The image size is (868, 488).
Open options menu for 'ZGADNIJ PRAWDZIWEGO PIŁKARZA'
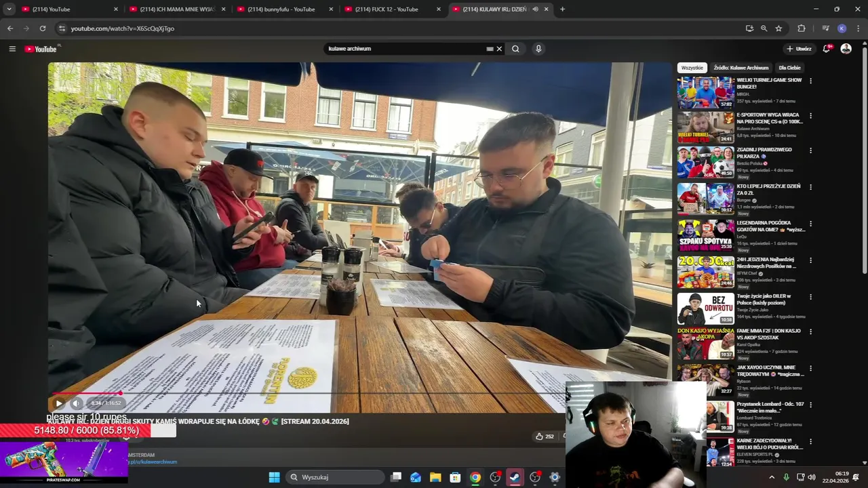coord(810,150)
